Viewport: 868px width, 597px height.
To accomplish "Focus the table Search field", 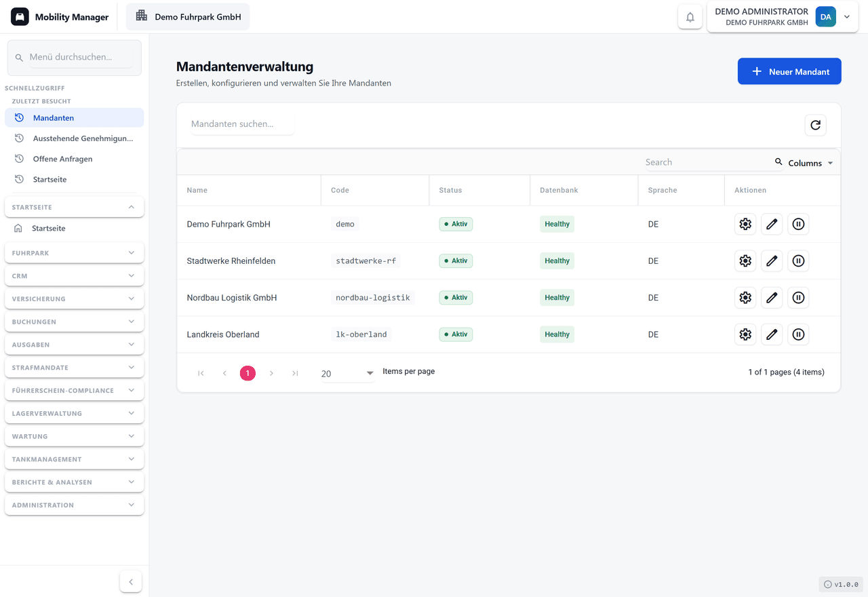I will [x=708, y=162].
